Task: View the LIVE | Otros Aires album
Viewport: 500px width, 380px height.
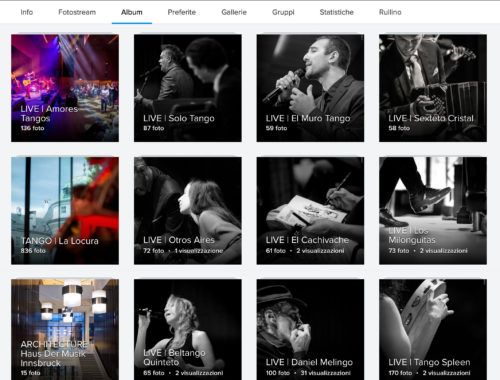Action: [x=188, y=211]
